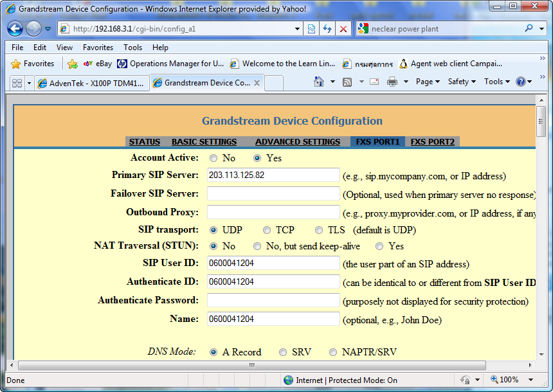Select TLS for SIP transport
Image resolution: width=553 pixels, height=392 pixels.
pyautogui.click(x=319, y=230)
